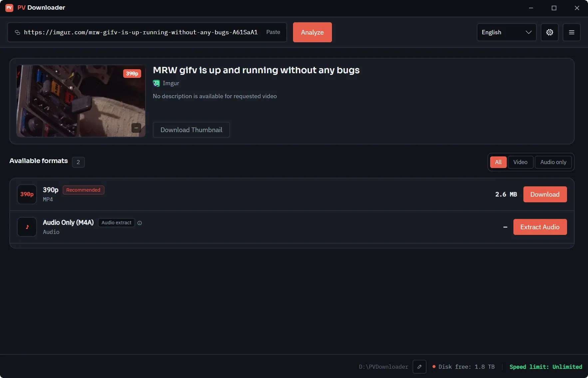The width and height of the screenshot is (588, 378).
Task: Minimize the PV Downloader window
Action: pyautogui.click(x=531, y=8)
